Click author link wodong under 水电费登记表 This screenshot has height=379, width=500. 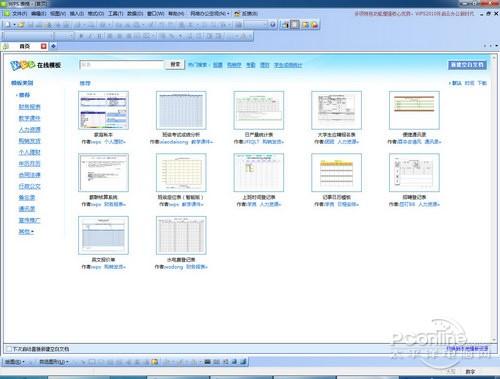click(x=173, y=267)
